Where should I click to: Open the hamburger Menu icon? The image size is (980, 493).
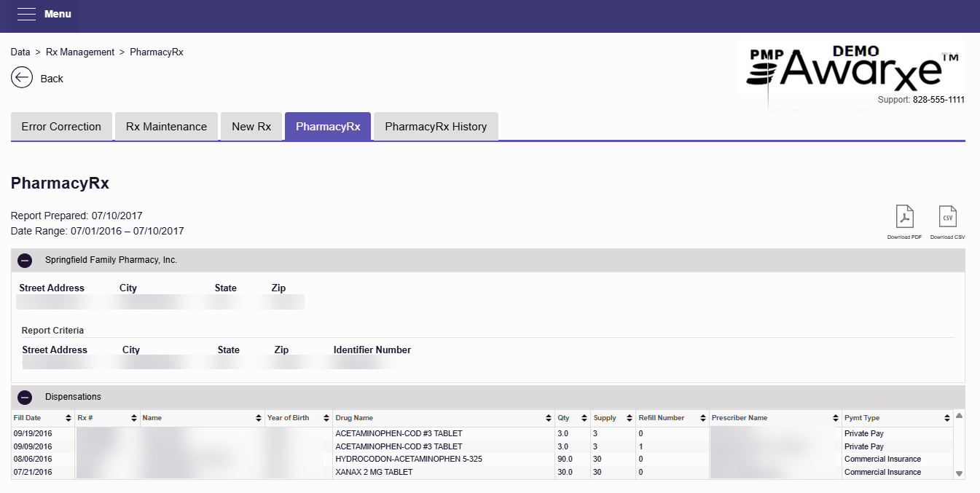click(x=26, y=15)
